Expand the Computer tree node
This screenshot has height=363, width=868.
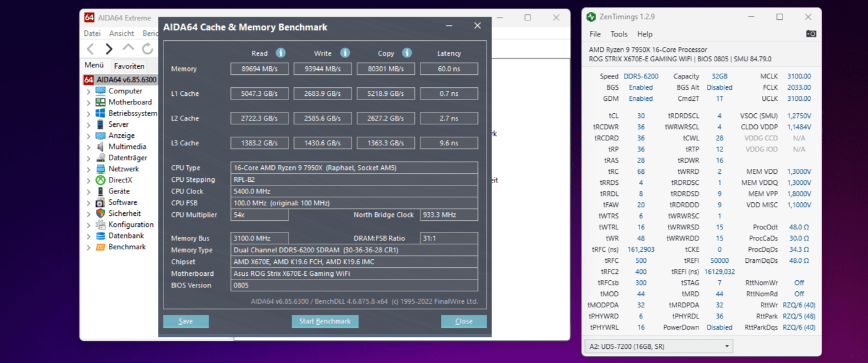point(89,92)
